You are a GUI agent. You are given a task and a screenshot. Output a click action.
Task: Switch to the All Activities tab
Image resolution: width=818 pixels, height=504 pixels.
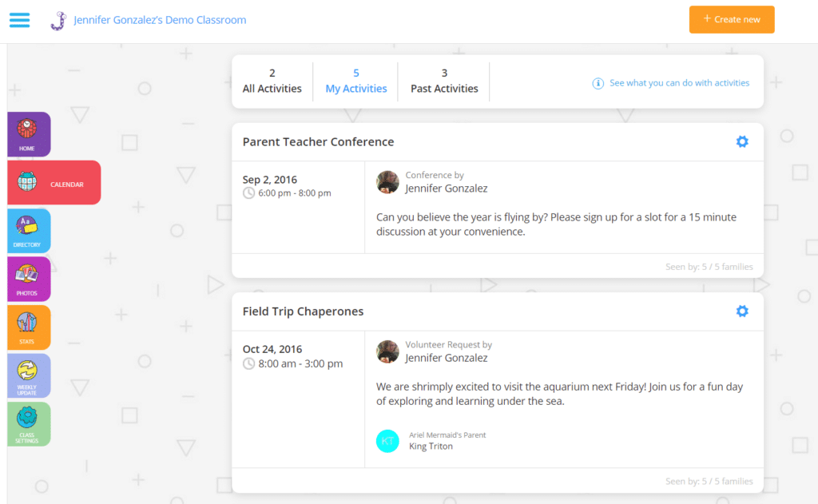click(x=272, y=81)
